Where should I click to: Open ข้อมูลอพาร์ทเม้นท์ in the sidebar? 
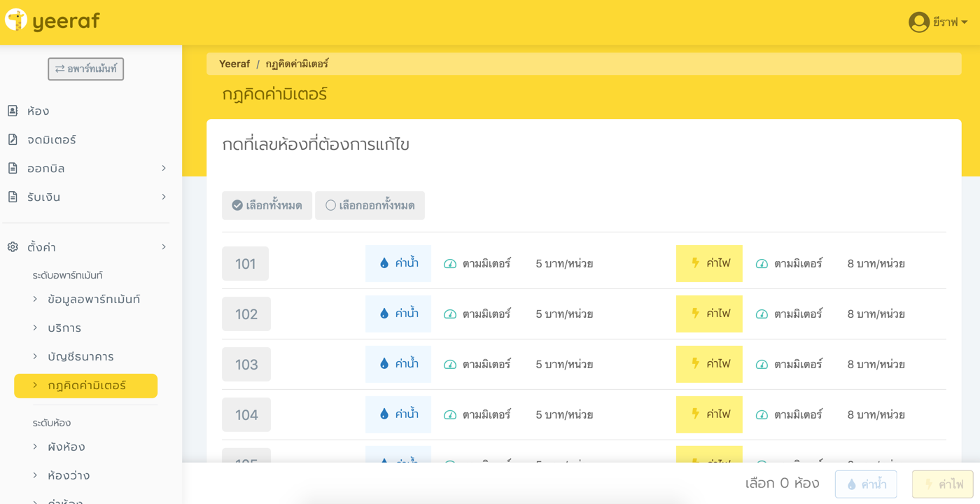point(94,299)
